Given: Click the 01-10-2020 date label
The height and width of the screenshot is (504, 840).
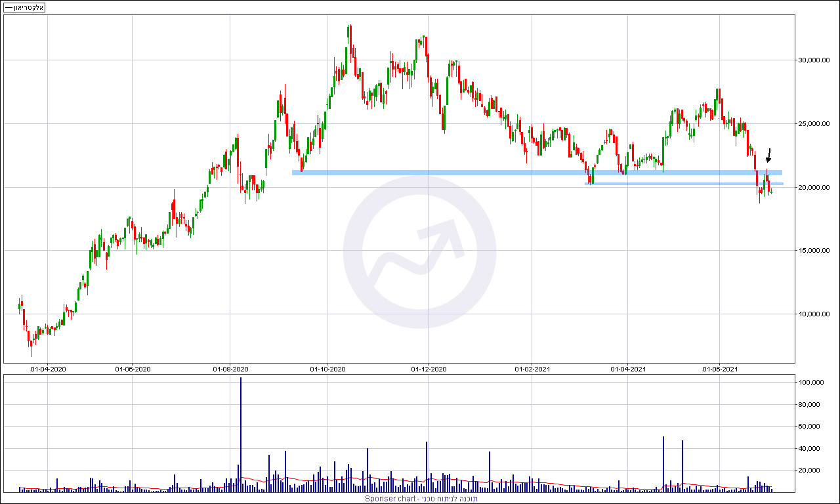Looking at the screenshot, I should coord(328,369).
